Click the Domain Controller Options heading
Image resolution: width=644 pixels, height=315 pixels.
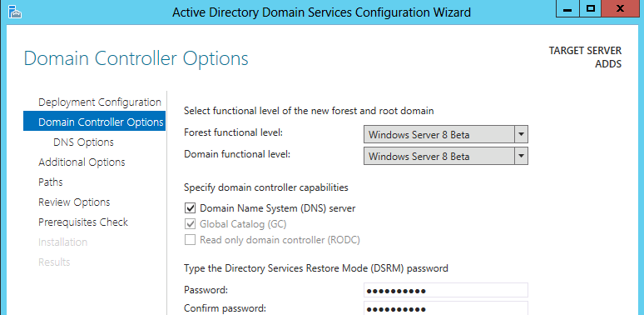pyautogui.click(x=136, y=58)
